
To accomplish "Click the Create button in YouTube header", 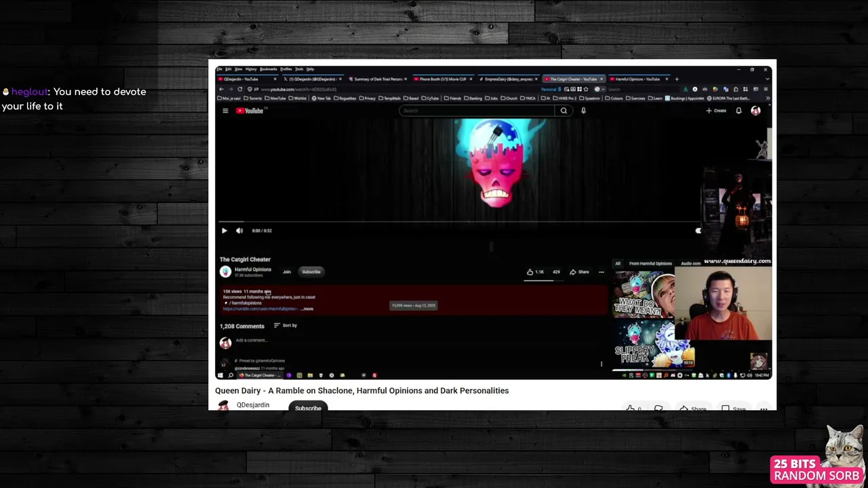I will (716, 110).
